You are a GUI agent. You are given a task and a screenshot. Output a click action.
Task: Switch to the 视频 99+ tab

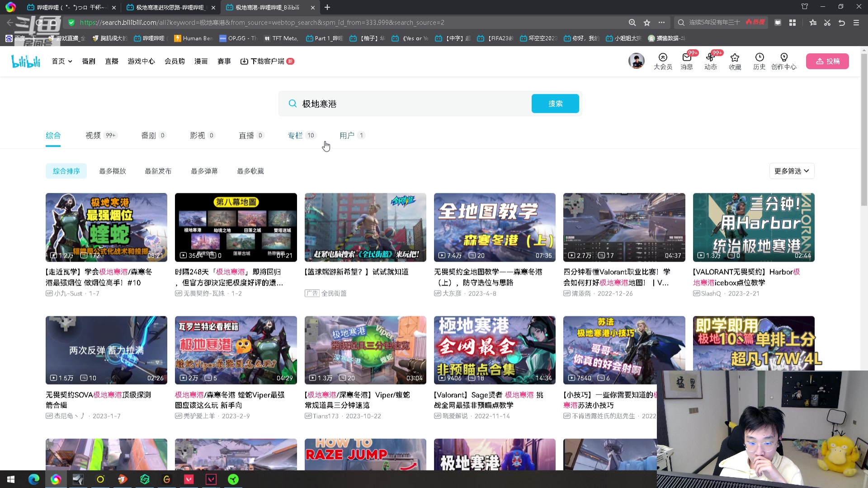point(101,135)
